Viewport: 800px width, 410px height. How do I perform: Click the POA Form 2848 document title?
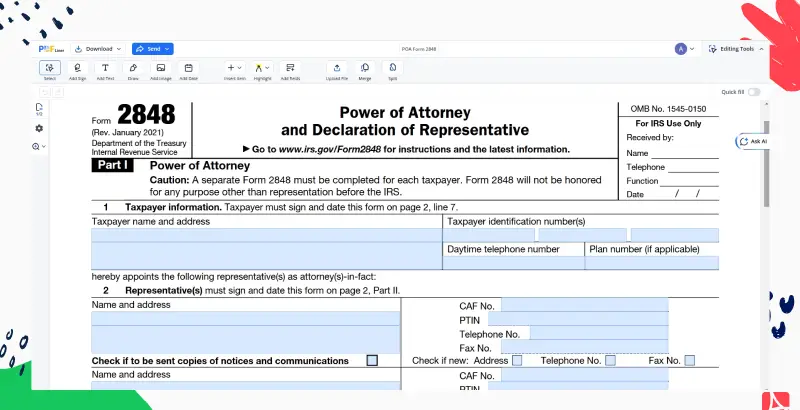(418, 49)
